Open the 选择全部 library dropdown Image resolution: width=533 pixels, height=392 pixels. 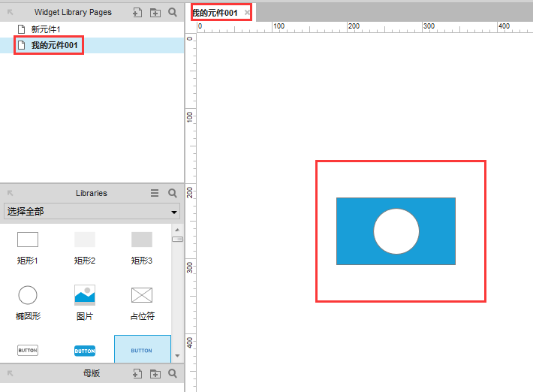(92, 211)
